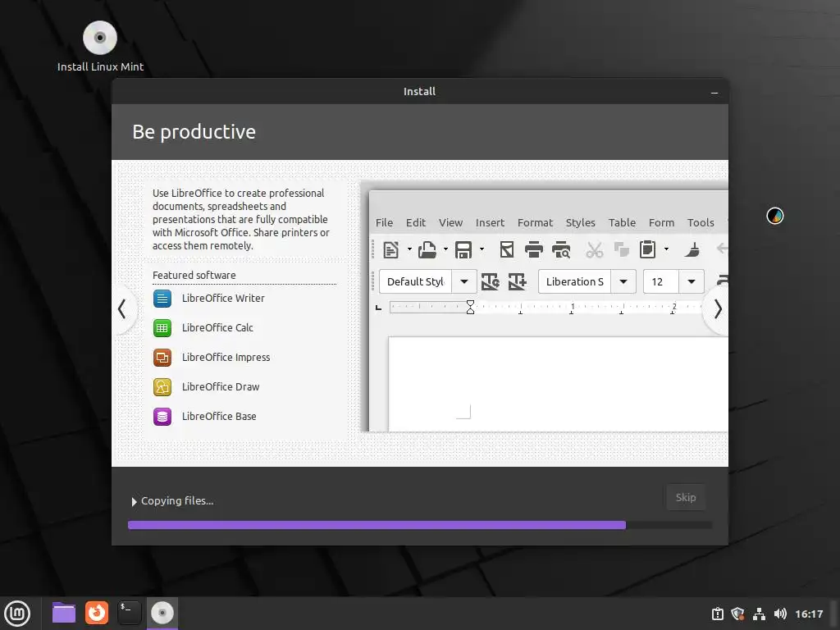Open the font size 12 dropdown arrow

click(692, 282)
